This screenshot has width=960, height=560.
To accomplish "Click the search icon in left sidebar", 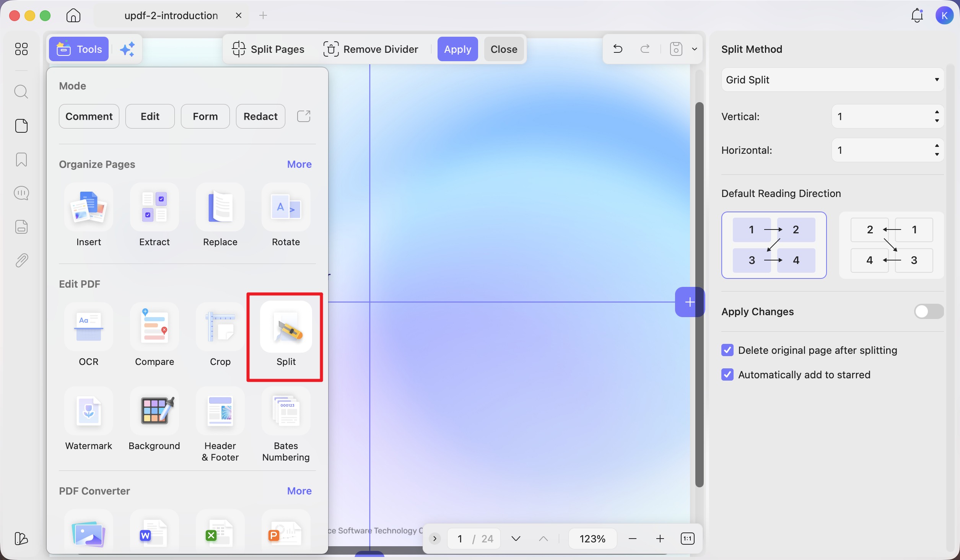I will 21,92.
